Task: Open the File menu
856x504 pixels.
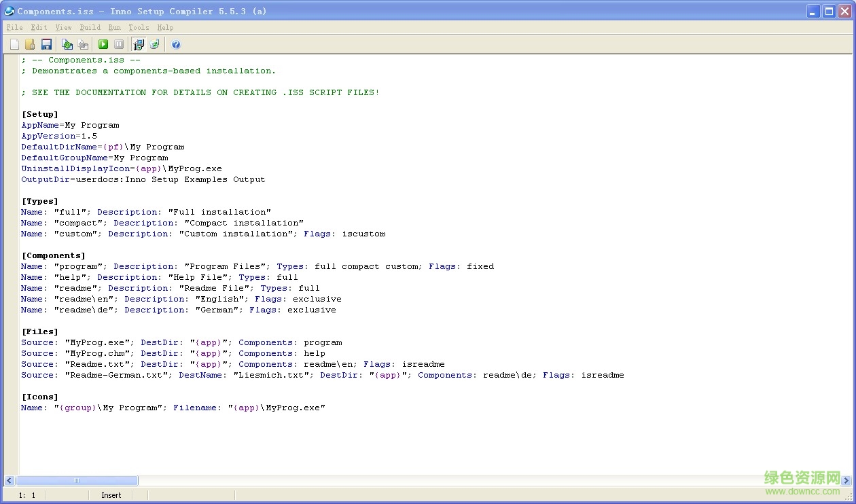Action: coord(14,27)
